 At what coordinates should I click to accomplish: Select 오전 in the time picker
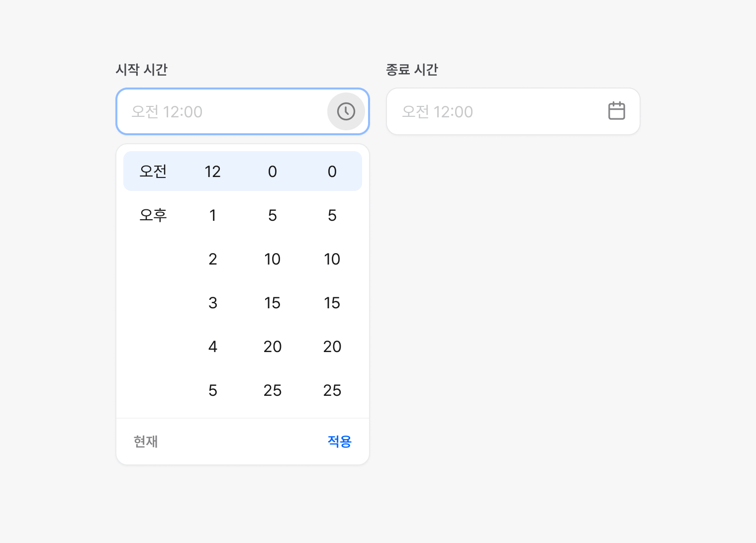[153, 172]
